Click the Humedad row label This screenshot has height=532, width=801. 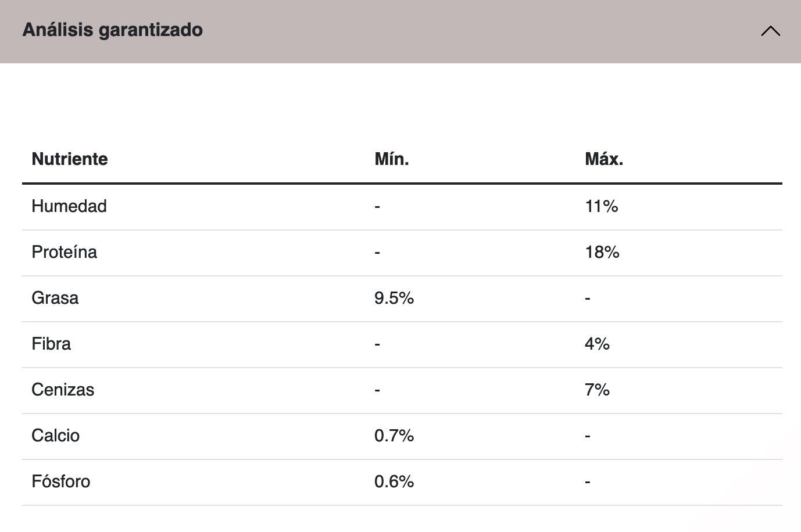click(x=69, y=206)
